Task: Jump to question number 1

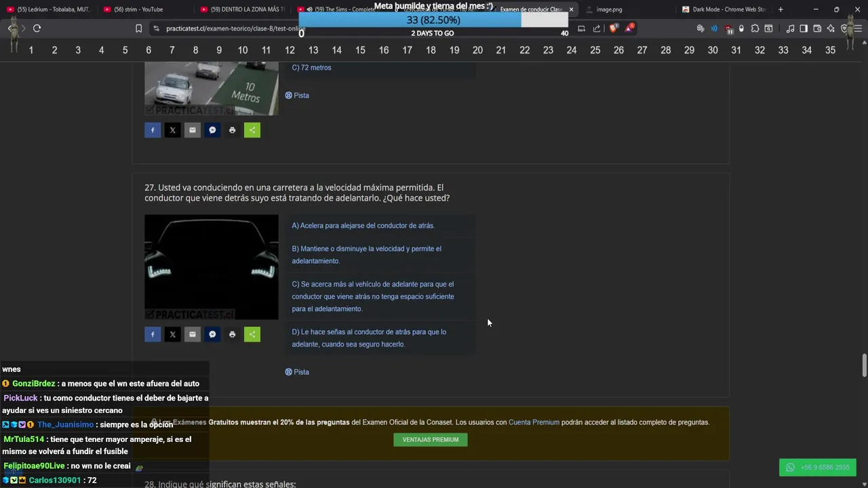Action: click(31, 50)
